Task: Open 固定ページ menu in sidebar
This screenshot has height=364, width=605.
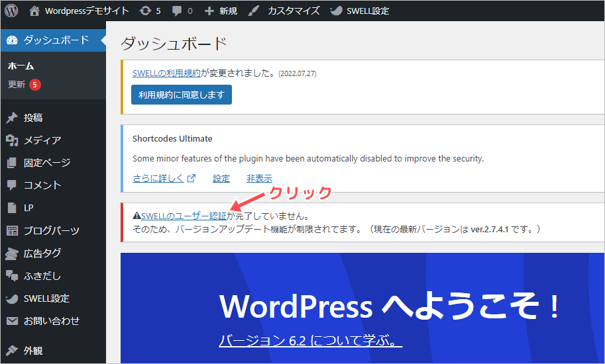Action: coord(46,163)
